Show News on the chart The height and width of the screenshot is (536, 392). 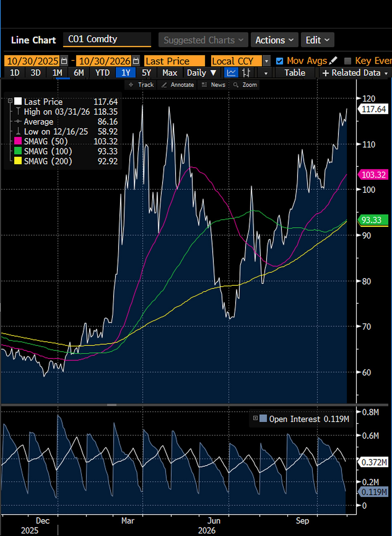pyautogui.click(x=213, y=85)
